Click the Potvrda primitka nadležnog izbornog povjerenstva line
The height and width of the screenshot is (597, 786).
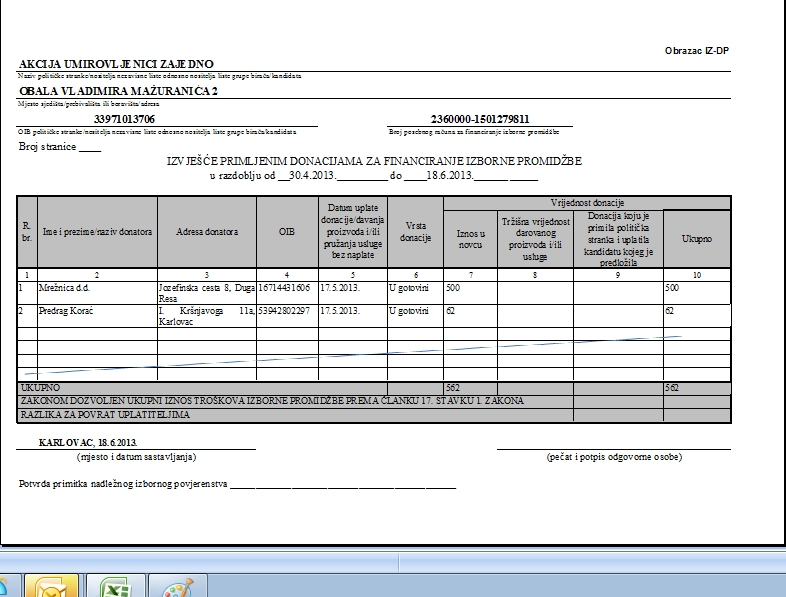pos(237,484)
